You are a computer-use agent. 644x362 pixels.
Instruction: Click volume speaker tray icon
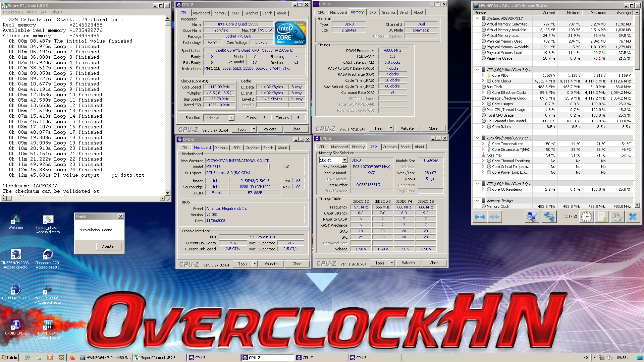click(610, 358)
